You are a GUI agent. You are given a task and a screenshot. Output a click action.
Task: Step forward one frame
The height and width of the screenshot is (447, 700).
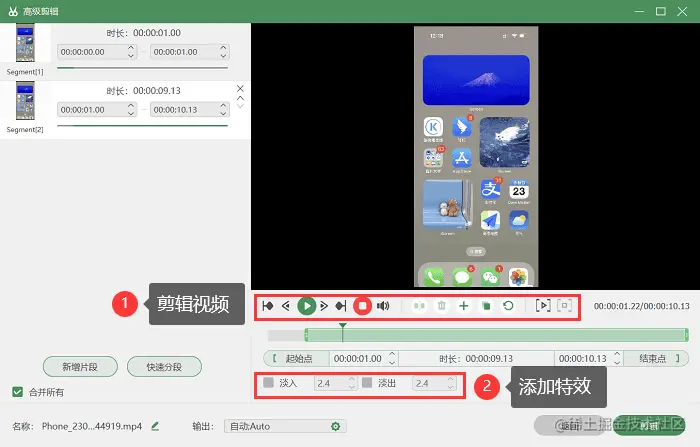pos(324,306)
